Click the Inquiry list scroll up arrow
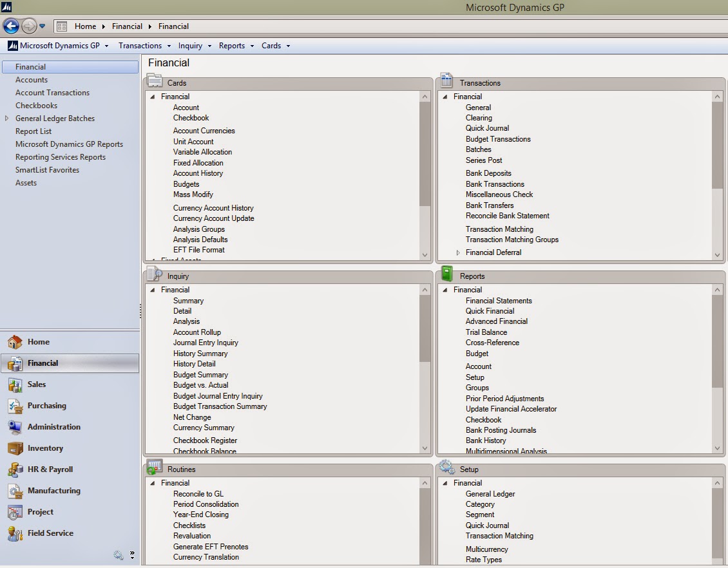728x568 pixels. tap(425, 290)
